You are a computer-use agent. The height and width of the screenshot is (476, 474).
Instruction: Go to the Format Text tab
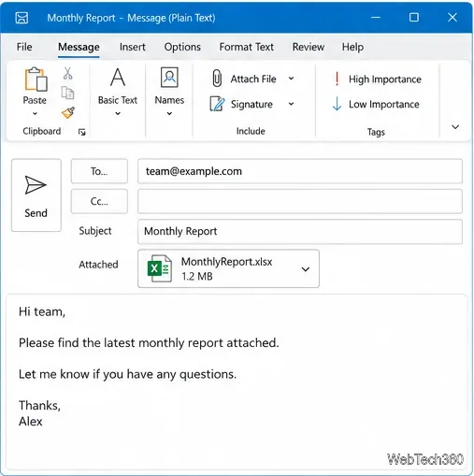246,47
